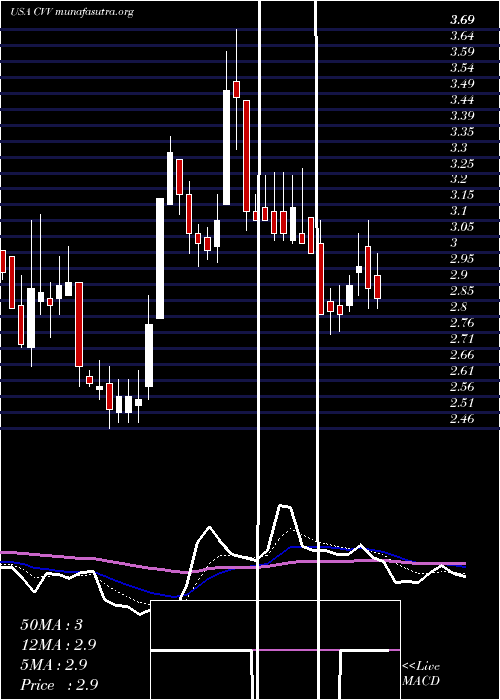Click the 12MA : 2.9 readout
This screenshot has width=500, height=700.
click(x=58, y=645)
